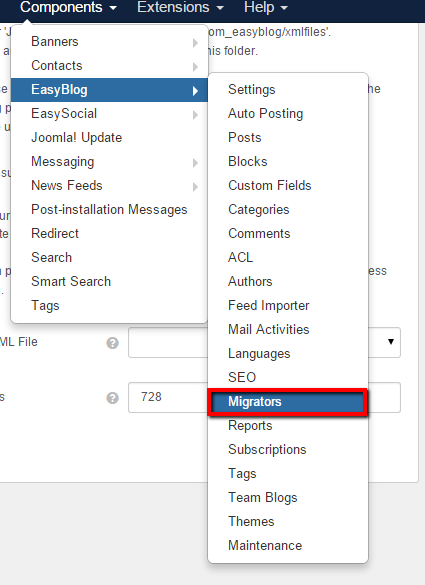Image resolution: width=425 pixels, height=585 pixels.
Task: Expand News Feeds submenu arrow
Action: pyautogui.click(x=195, y=187)
